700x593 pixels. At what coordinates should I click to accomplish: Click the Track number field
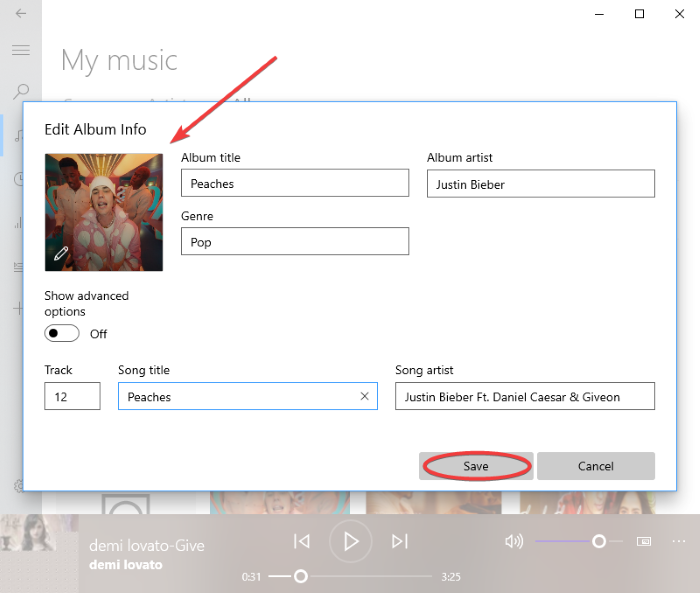click(x=72, y=397)
